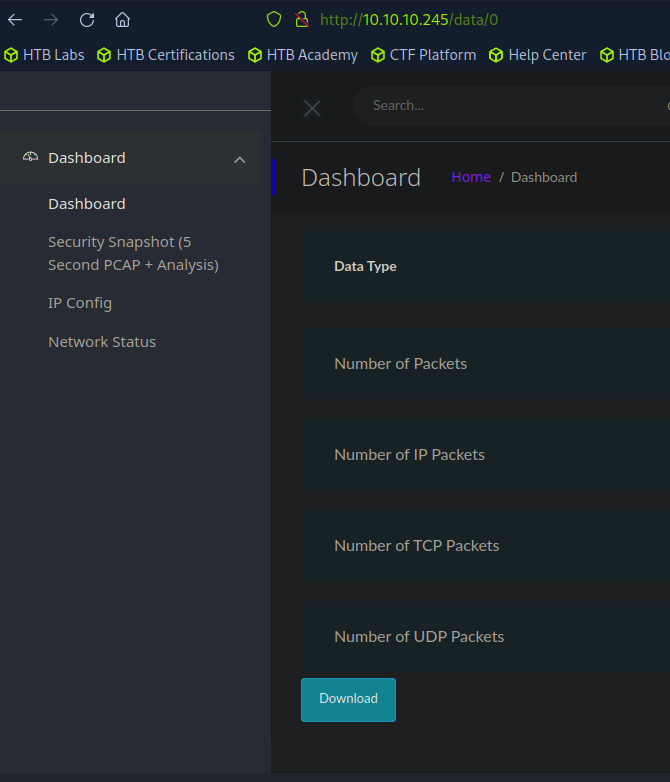The image size is (670, 782).
Task: Follow the Home breadcrumb link
Action: [470, 177]
